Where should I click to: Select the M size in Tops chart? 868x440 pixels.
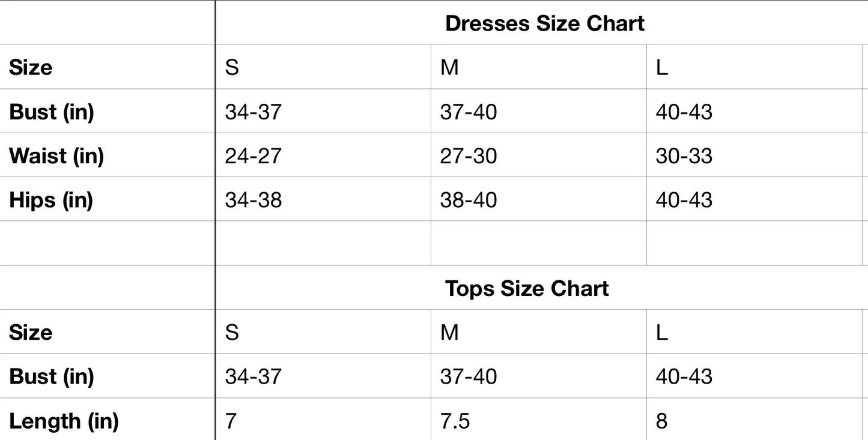point(449,333)
